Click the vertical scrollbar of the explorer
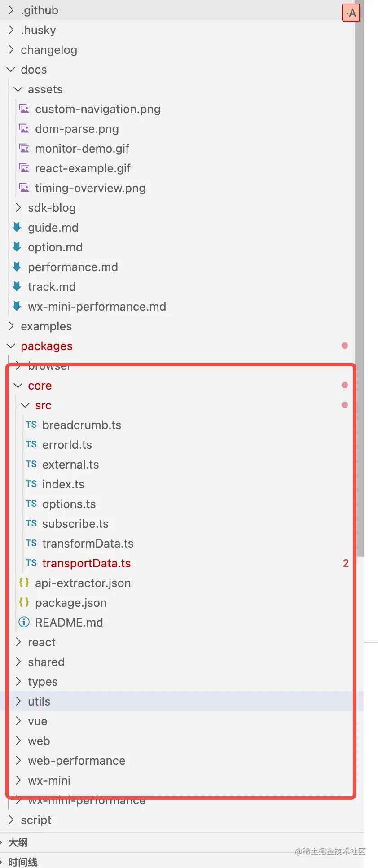The height and width of the screenshot is (868, 378). tap(359, 269)
